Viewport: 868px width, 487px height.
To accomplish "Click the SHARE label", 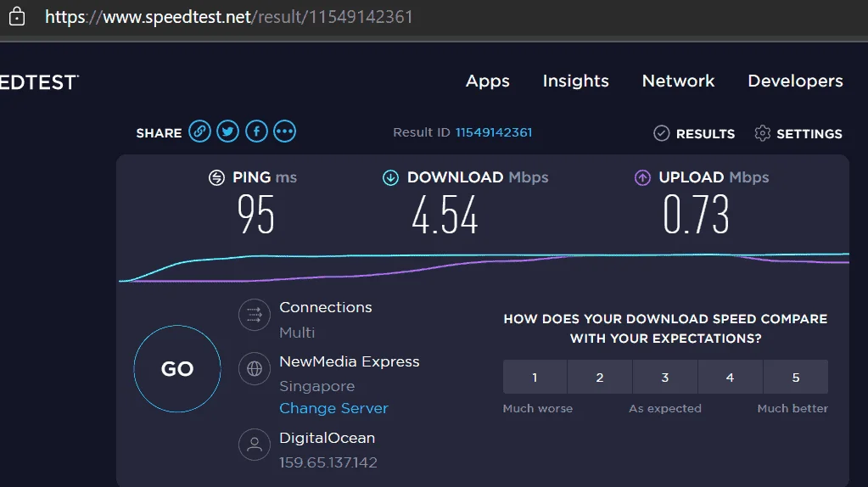I will click(x=159, y=133).
